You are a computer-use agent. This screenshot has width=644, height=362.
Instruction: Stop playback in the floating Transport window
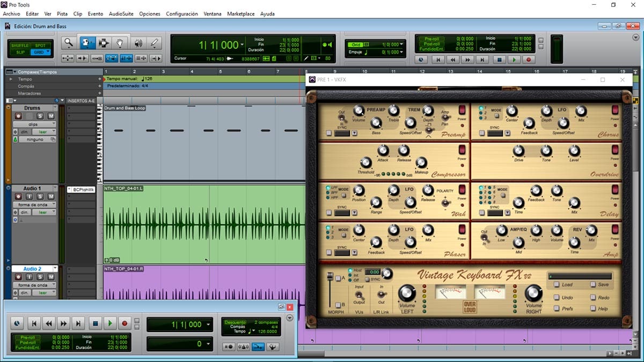[94, 323]
